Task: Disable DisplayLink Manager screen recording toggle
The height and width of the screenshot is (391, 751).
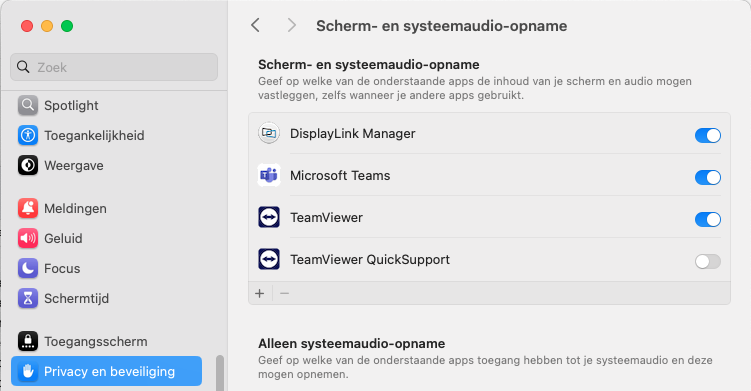Action: (707, 135)
